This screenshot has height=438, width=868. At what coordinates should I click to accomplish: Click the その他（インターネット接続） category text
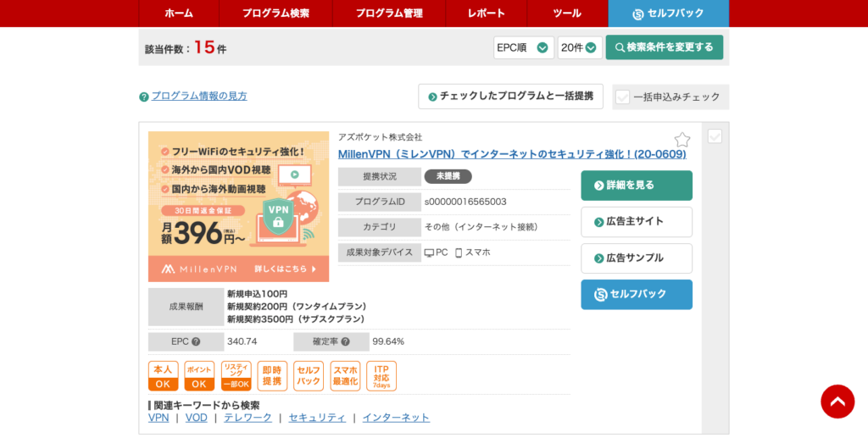coord(481,227)
